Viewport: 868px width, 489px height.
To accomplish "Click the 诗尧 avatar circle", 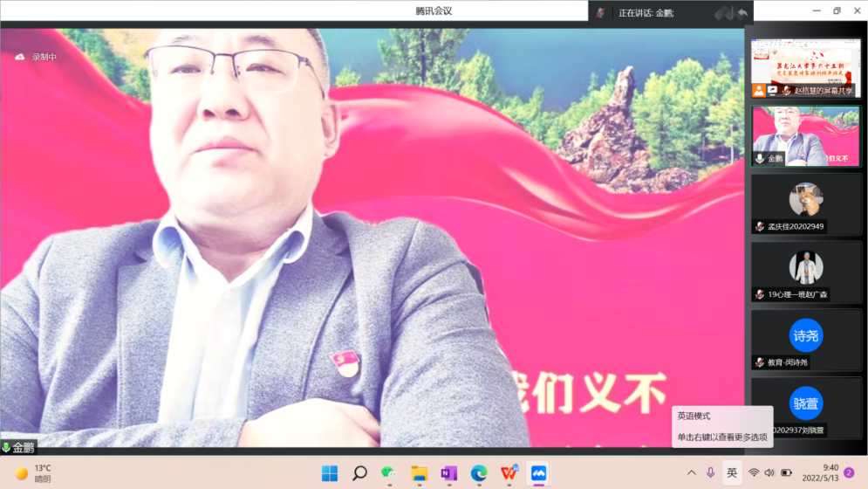I will click(806, 335).
